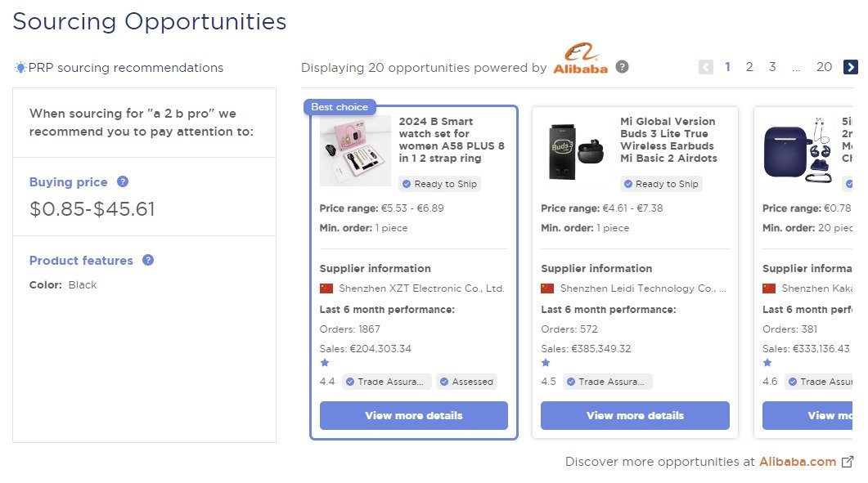Click the Best choice label
Image resolution: width=868 pixels, height=483 pixels.
[340, 106]
